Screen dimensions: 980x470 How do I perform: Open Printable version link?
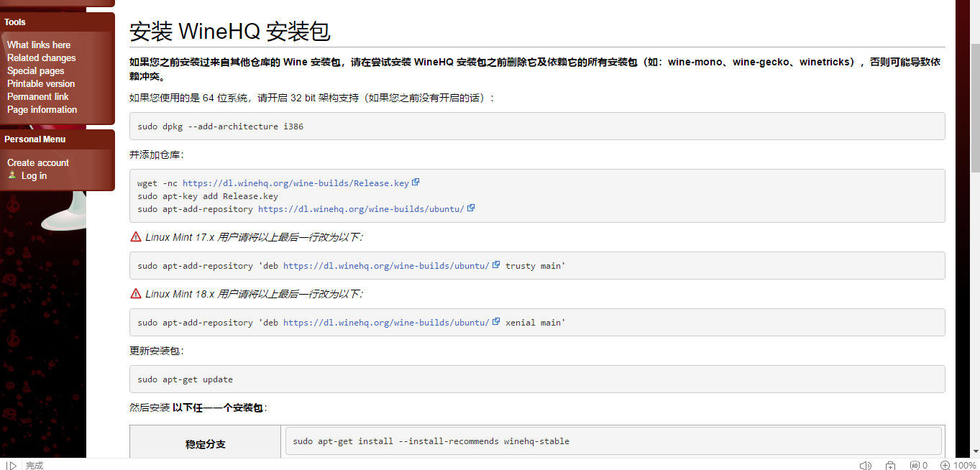point(41,83)
